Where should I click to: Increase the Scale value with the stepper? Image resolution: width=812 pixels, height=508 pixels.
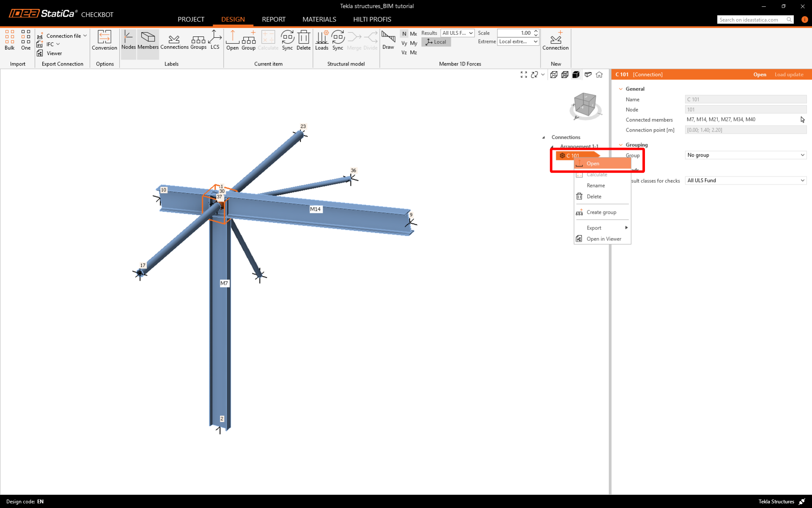(x=536, y=31)
